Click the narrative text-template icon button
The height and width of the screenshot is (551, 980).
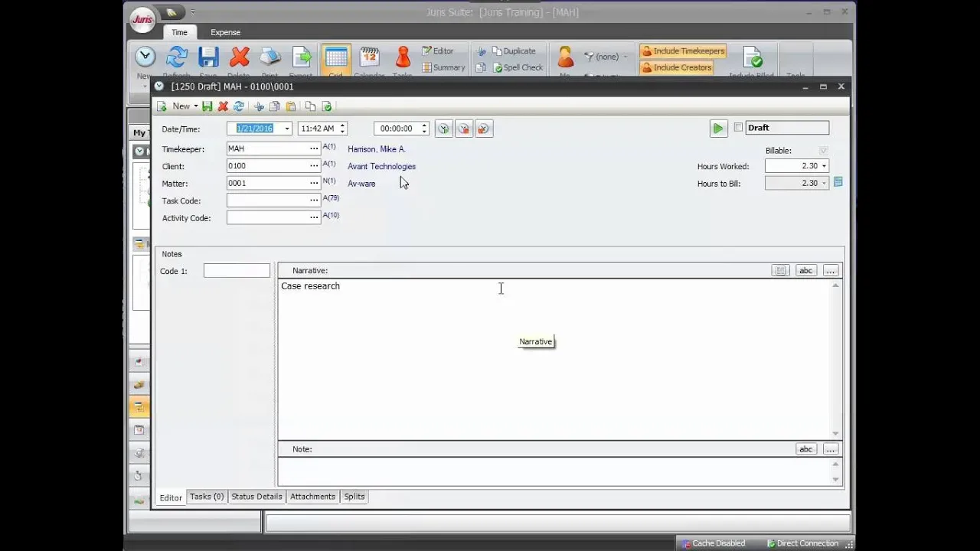coord(779,271)
